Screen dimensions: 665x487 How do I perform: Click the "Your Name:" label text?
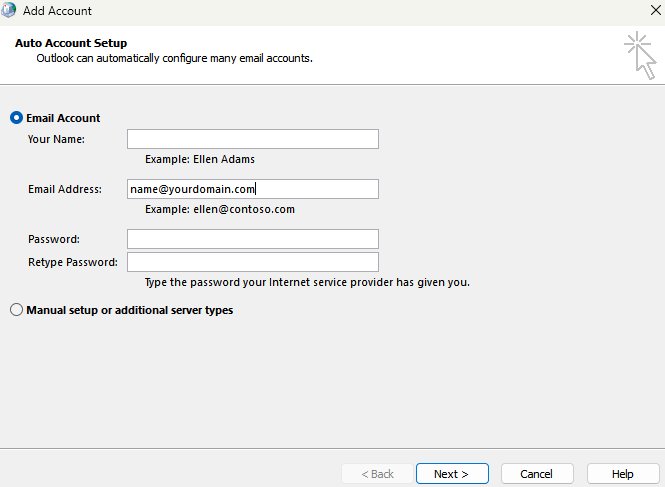click(56, 139)
